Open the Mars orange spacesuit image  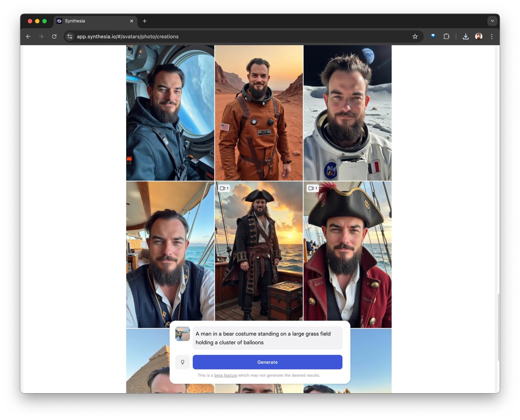[x=259, y=113]
